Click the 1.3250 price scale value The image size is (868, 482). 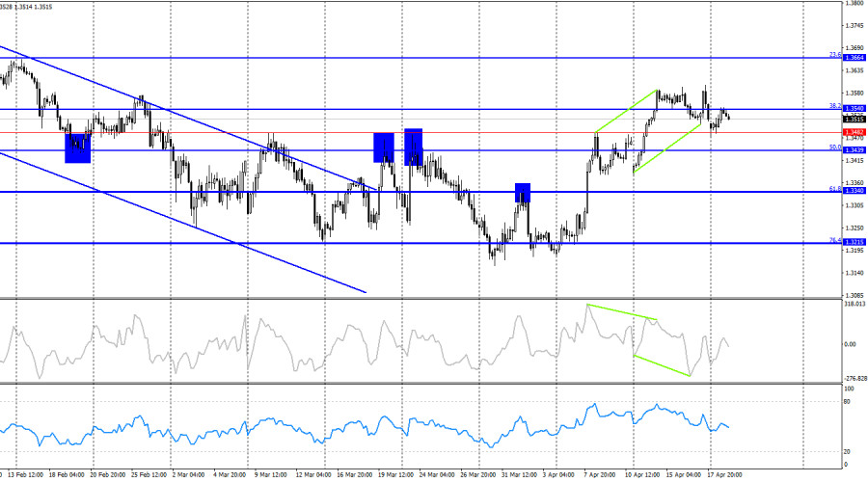click(x=854, y=228)
